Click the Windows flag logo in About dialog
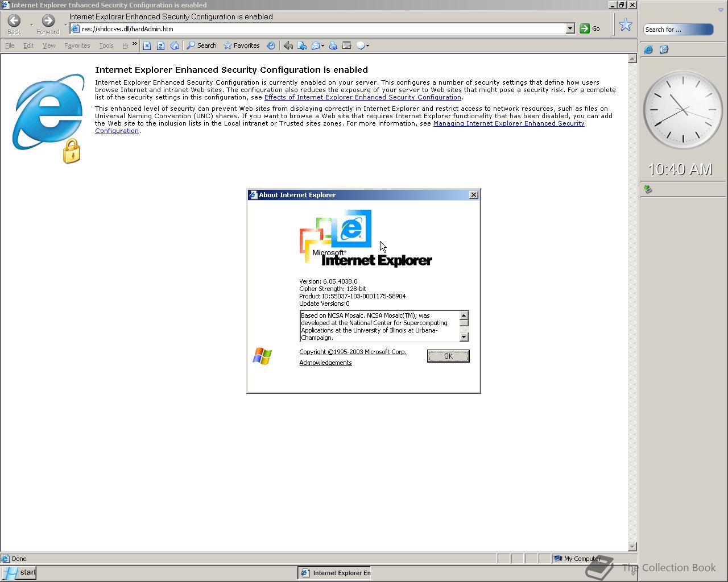Viewport: 728px width, 582px height. (262, 356)
